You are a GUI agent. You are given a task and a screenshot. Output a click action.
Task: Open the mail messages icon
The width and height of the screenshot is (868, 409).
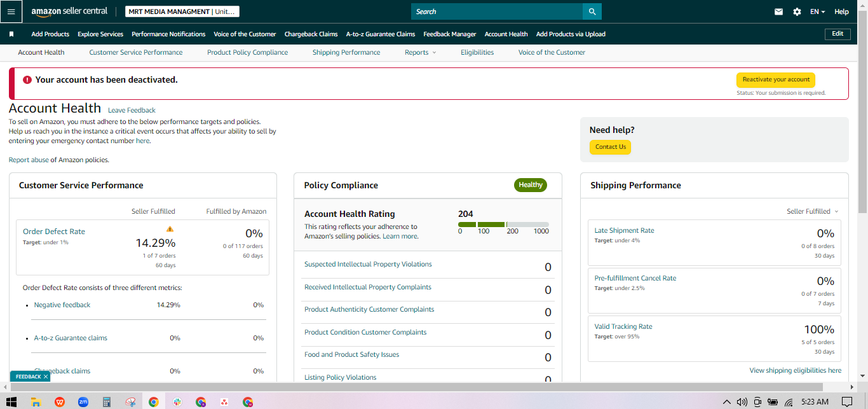778,11
